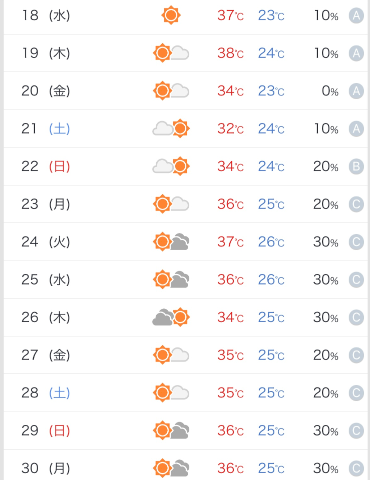Click the weather icon for Friday the 27th
The width and height of the screenshot is (370, 480).
click(x=171, y=355)
